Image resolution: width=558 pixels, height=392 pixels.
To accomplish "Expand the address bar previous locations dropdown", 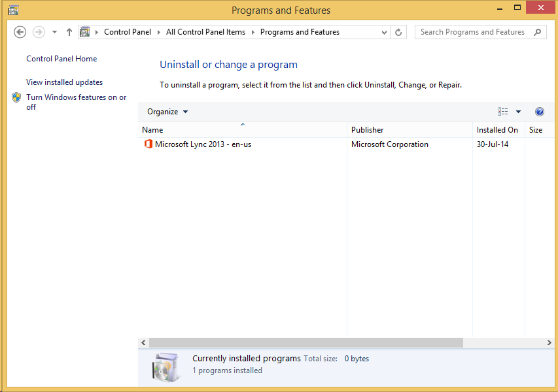I will [384, 32].
